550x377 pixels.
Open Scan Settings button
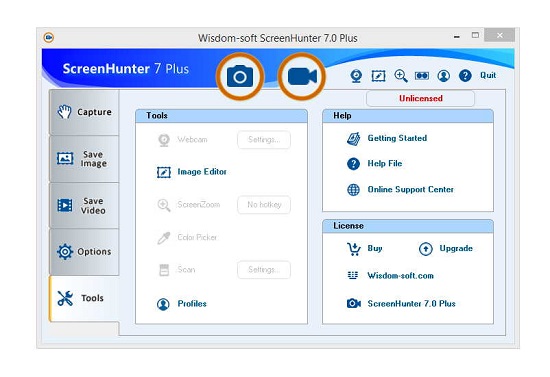[x=264, y=270]
